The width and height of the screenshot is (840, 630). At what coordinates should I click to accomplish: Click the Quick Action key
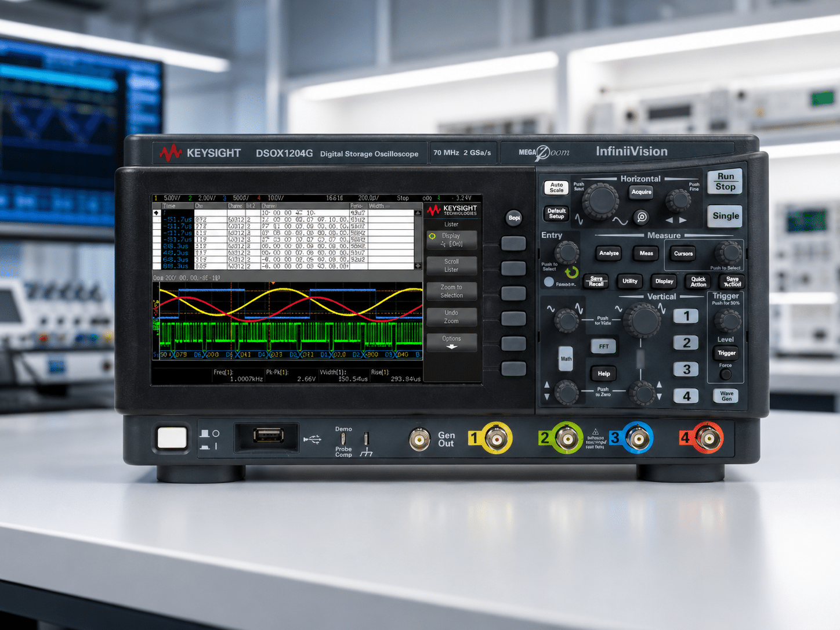tap(698, 282)
